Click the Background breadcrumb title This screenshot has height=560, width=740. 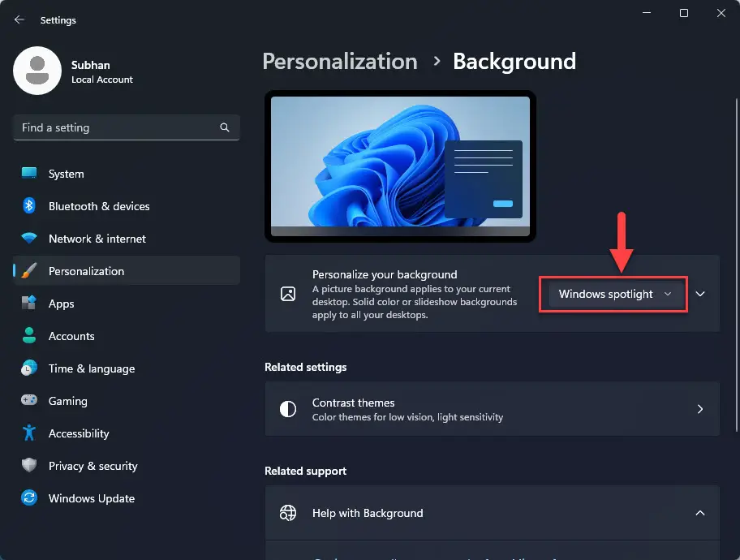(514, 62)
